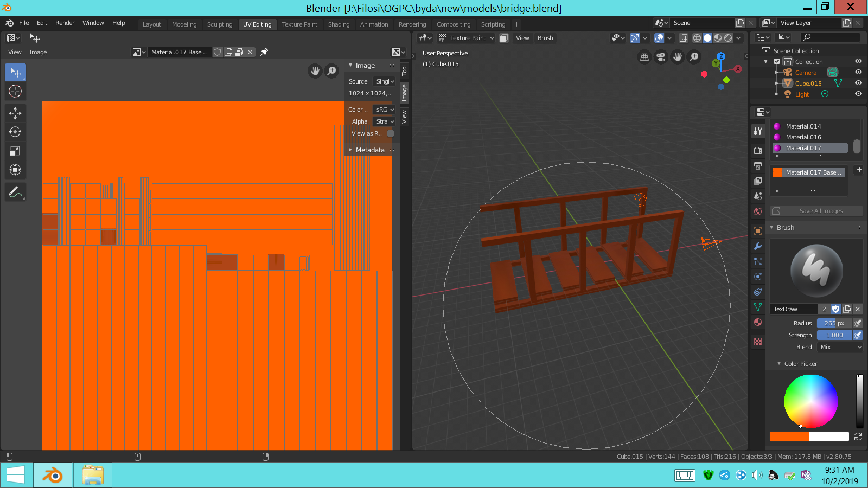Screen dimensions: 868x488
Task: Select the Rotate tool in UV editor
Action: click(x=15, y=132)
